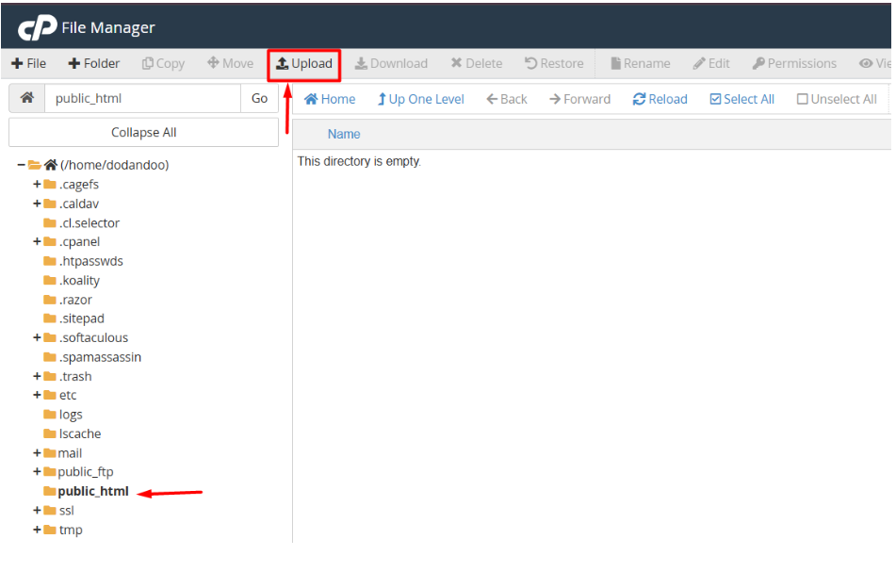Viewport: 896px width, 588px height.
Task: Click Select All checkbox button
Action: point(741,99)
